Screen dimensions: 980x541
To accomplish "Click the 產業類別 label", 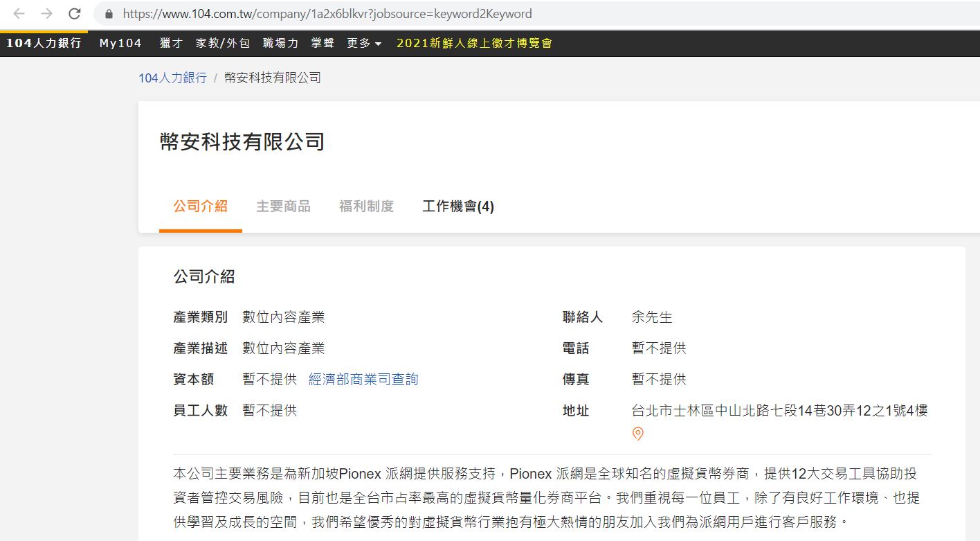I will click(x=201, y=317).
